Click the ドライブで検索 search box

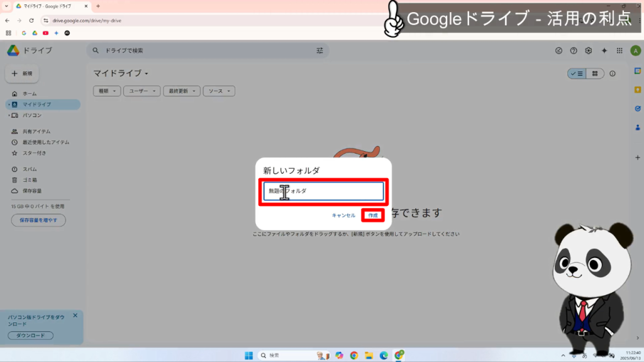point(208,50)
